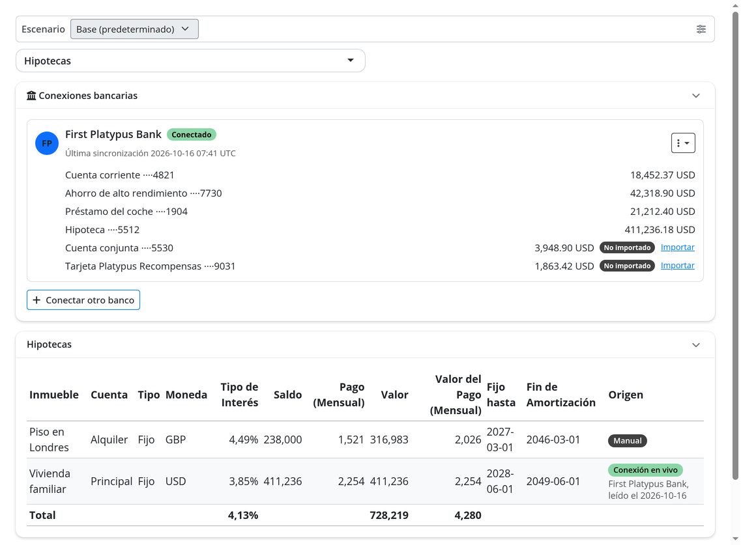This screenshot has width=756, height=545.
Task: Select the Cuenta corriente ····4821 row
Action: 380,175
